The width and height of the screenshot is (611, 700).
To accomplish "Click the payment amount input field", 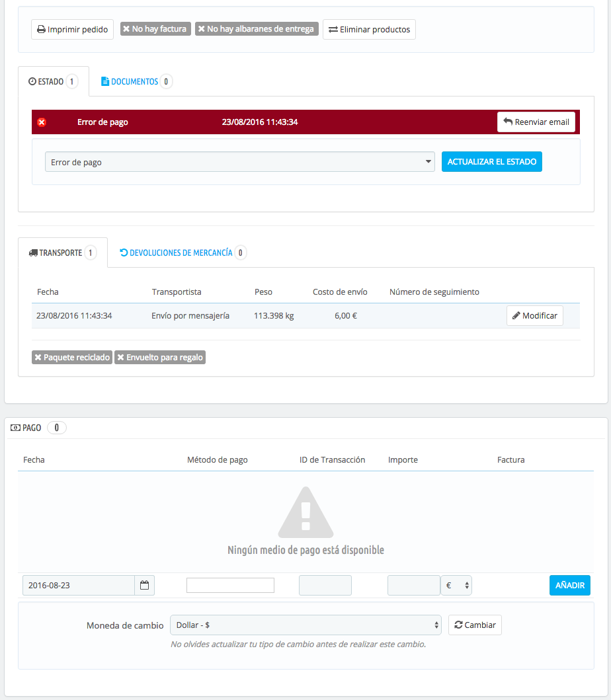I will (413, 585).
